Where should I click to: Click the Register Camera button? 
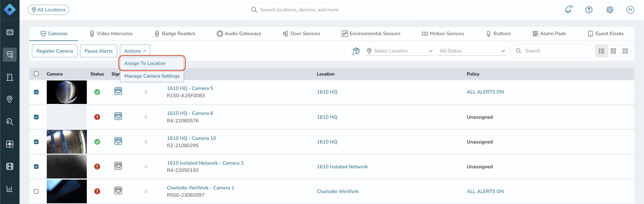coord(54,51)
